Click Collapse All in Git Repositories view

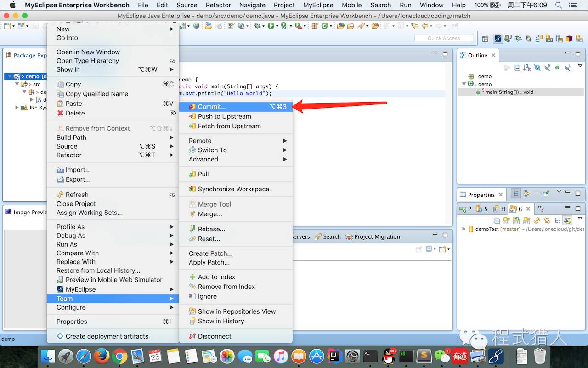tap(497, 221)
